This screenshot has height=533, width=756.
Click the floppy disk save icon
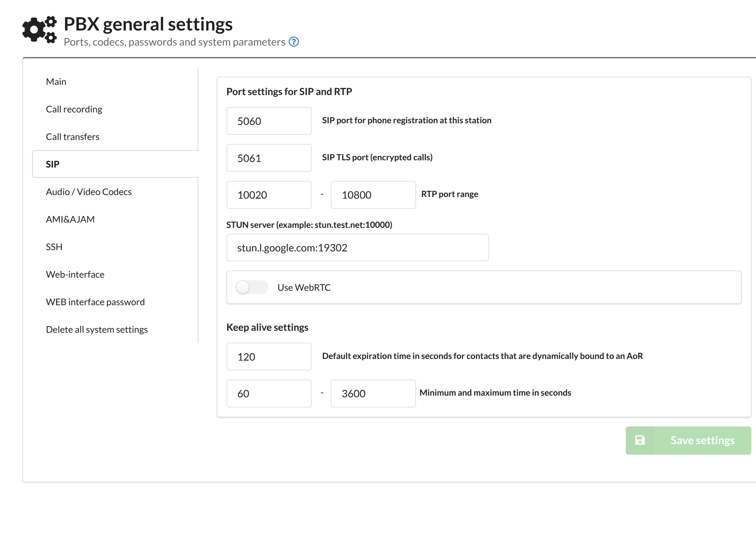pyautogui.click(x=640, y=440)
